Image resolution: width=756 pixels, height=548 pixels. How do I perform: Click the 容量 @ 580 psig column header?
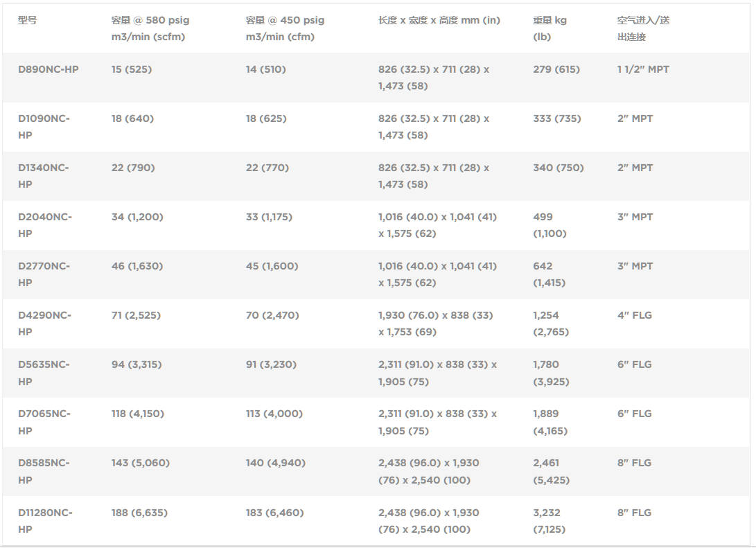[150, 28]
